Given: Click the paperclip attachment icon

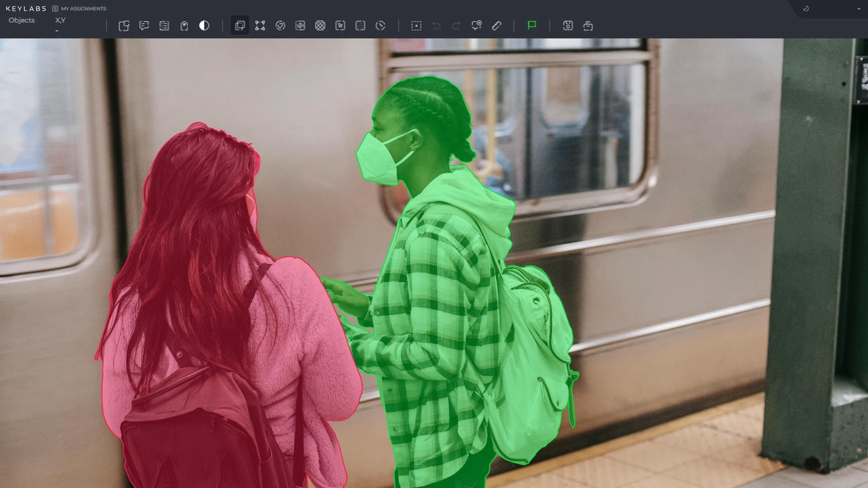Looking at the screenshot, I should 496,26.
